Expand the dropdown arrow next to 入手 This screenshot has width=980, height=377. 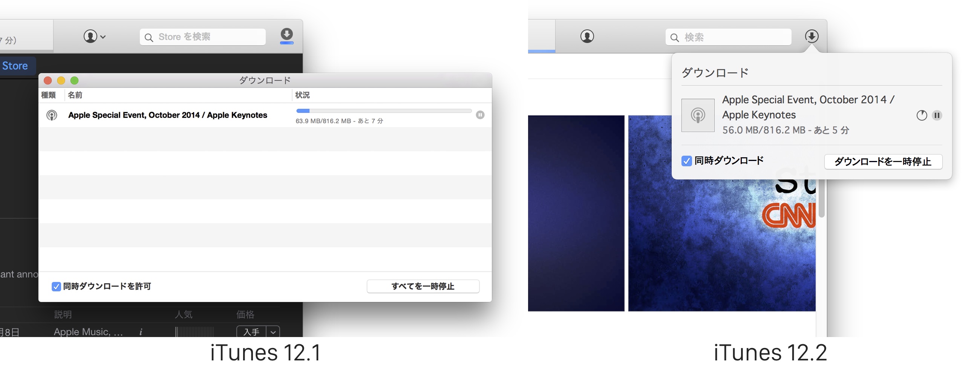[x=273, y=332]
